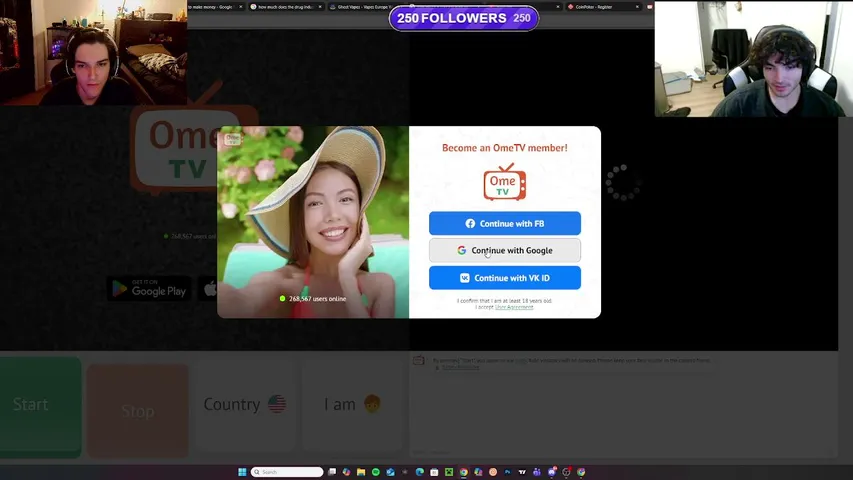The image size is (853, 480).
Task: Open the Windows Start menu
Action: point(242,472)
